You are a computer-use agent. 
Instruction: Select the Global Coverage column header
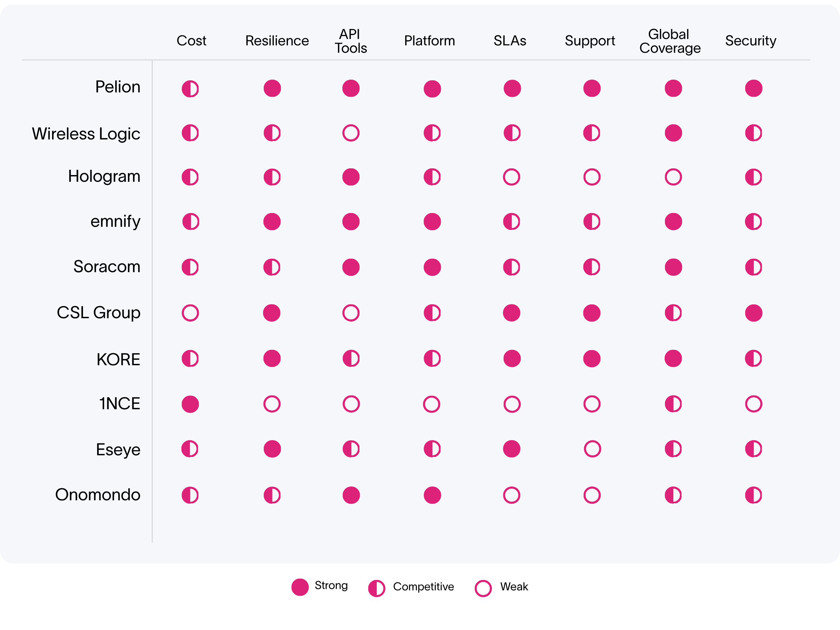(670, 41)
